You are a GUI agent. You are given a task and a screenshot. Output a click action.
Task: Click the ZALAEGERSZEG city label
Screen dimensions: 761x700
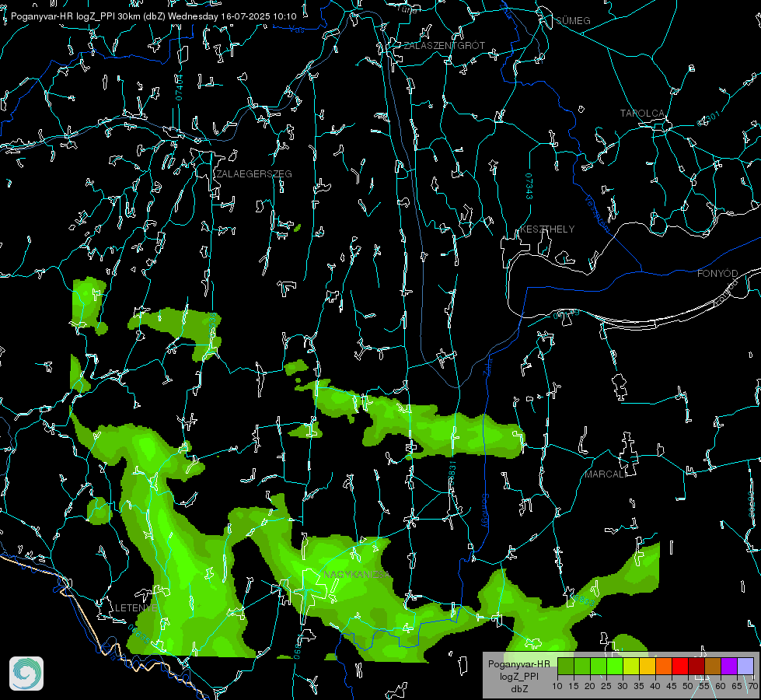(254, 174)
